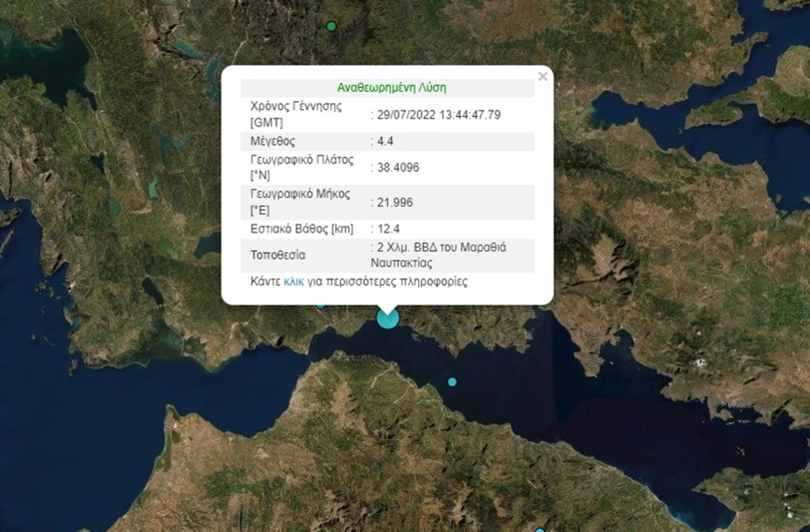Click the location text 'Μαραθιά Ναυπακτίας'
Image resolution: width=810 pixels, height=532 pixels.
coord(438,255)
